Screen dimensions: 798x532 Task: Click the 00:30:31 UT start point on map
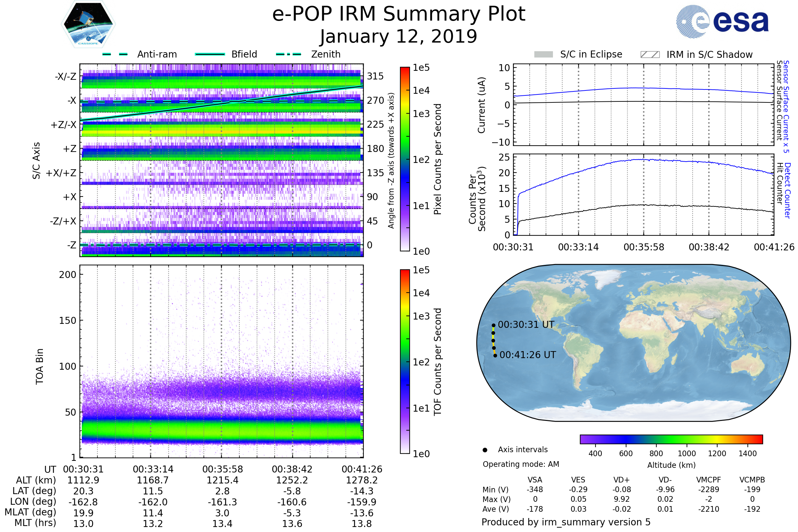pos(494,326)
